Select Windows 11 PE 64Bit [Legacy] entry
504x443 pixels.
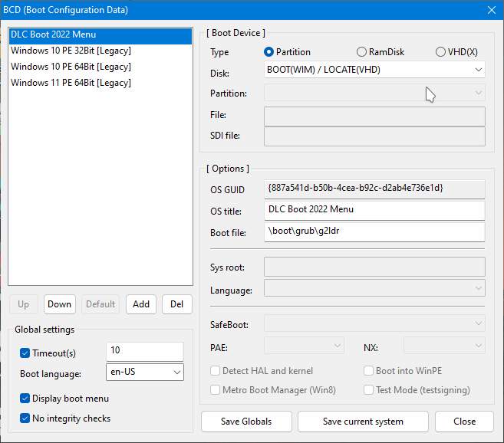tap(100, 84)
